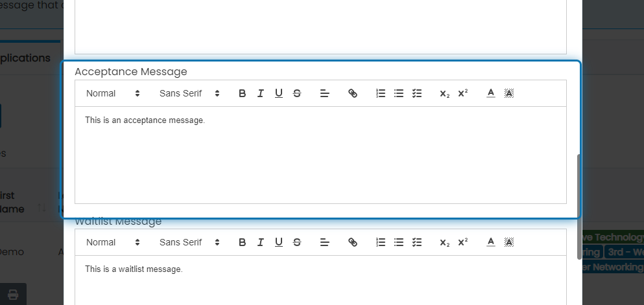Apply superscript in Acceptance Message editor
This screenshot has height=305, width=644.
(463, 93)
